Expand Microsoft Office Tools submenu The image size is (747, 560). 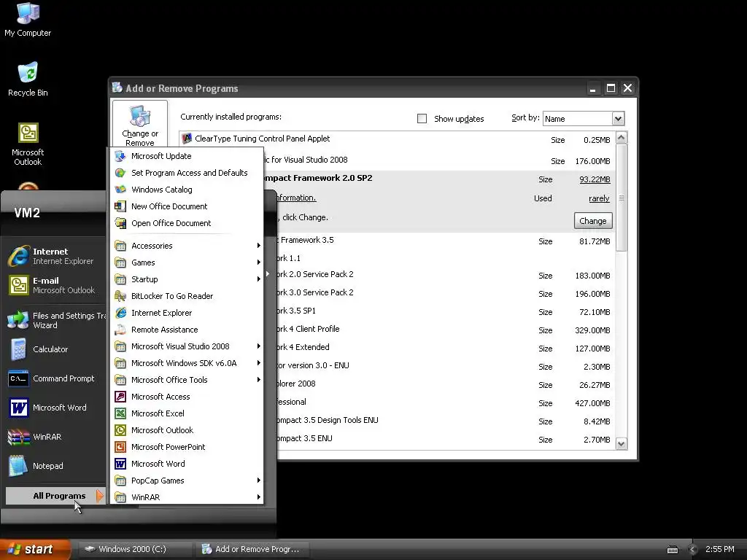186,380
